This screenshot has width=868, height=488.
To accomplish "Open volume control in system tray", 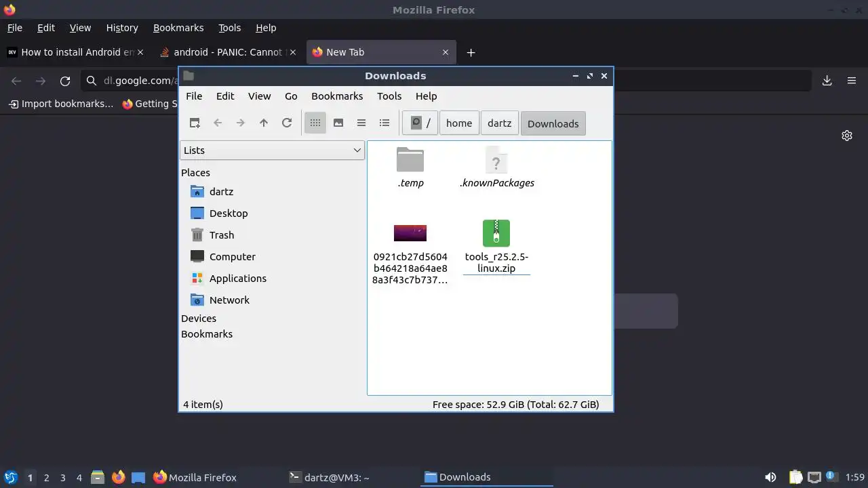I will pyautogui.click(x=770, y=477).
